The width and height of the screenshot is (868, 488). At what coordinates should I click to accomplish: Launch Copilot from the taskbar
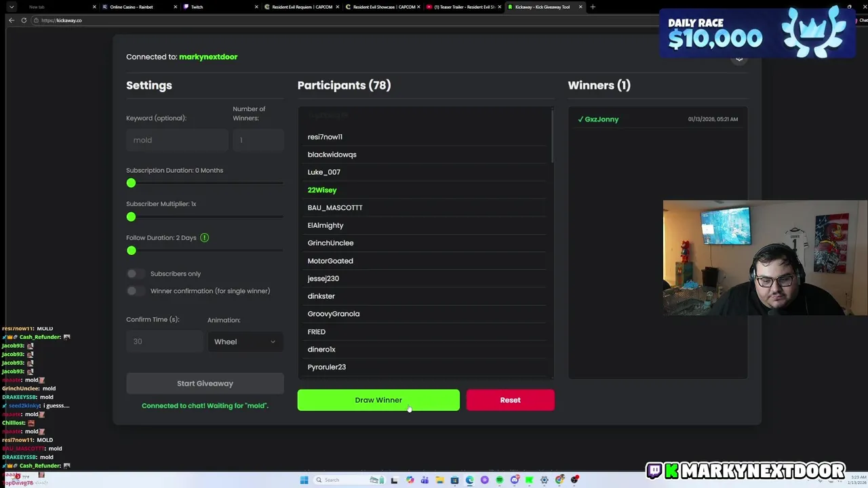[410, 480]
